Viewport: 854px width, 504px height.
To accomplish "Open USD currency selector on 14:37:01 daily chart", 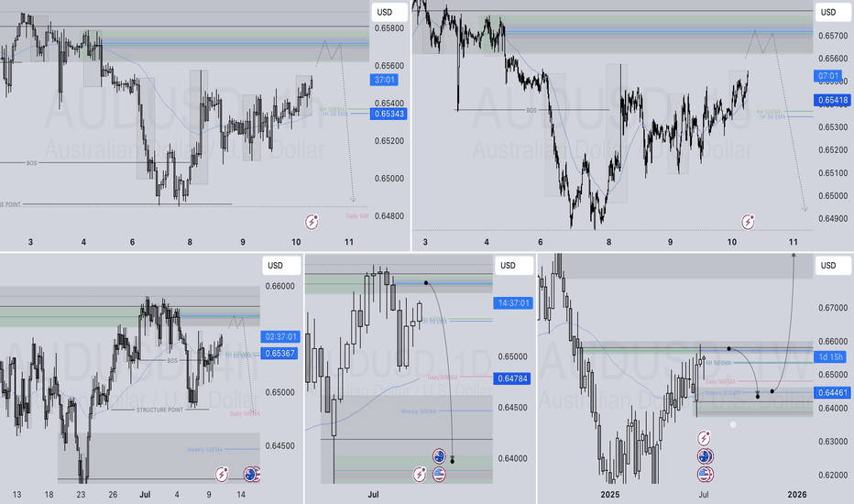I will [513, 266].
